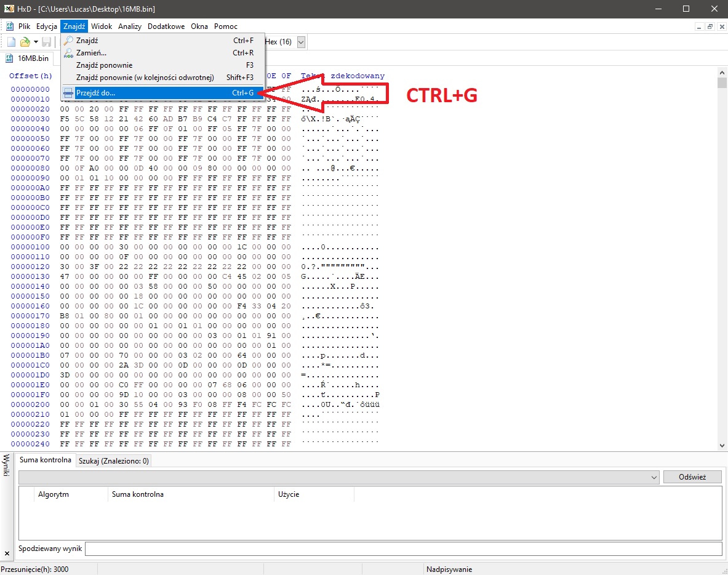Restore the inner document window
The height and width of the screenshot is (575, 728).
(x=710, y=27)
